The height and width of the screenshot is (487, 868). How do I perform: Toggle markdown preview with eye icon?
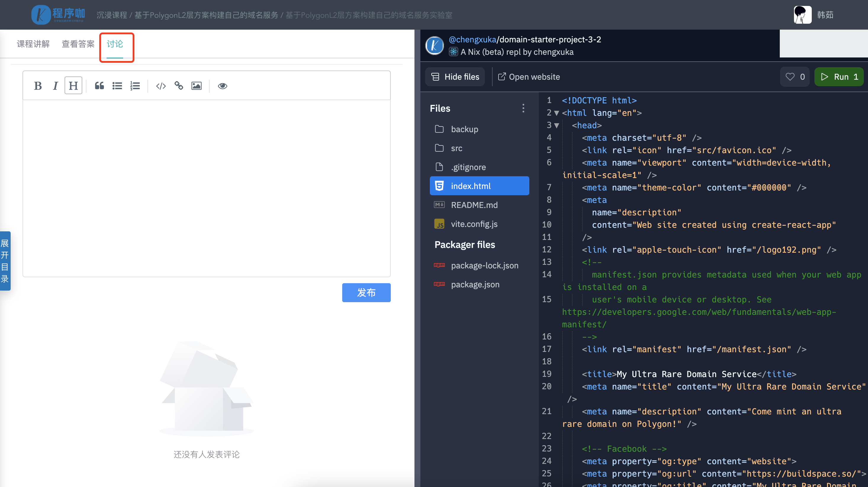[x=222, y=86]
